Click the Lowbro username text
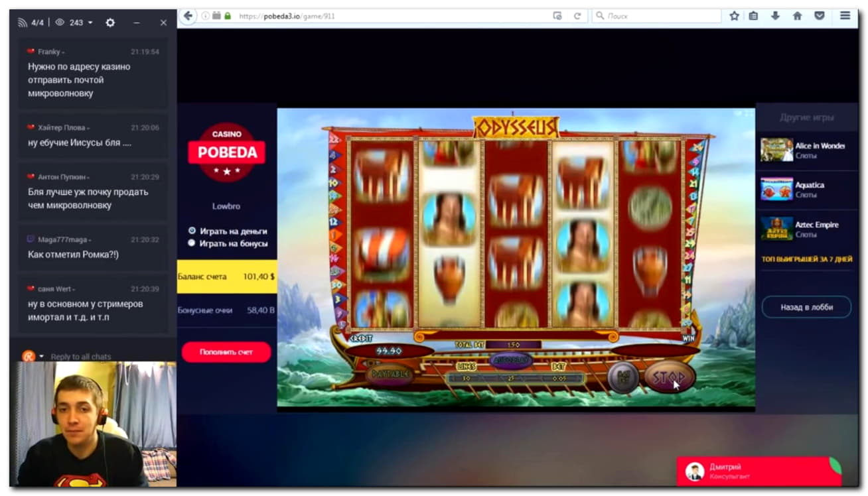The height and width of the screenshot is (496, 868). click(x=226, y=206)
